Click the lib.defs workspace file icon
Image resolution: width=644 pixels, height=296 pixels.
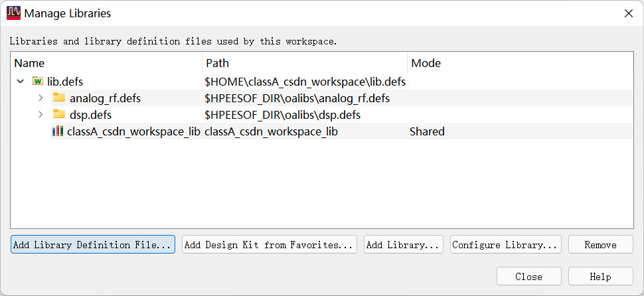coord(38,82)
